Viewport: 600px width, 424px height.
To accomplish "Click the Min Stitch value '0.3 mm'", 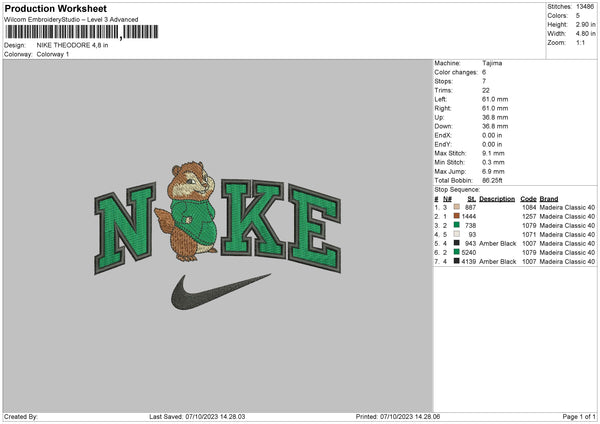I will [493, 162].
